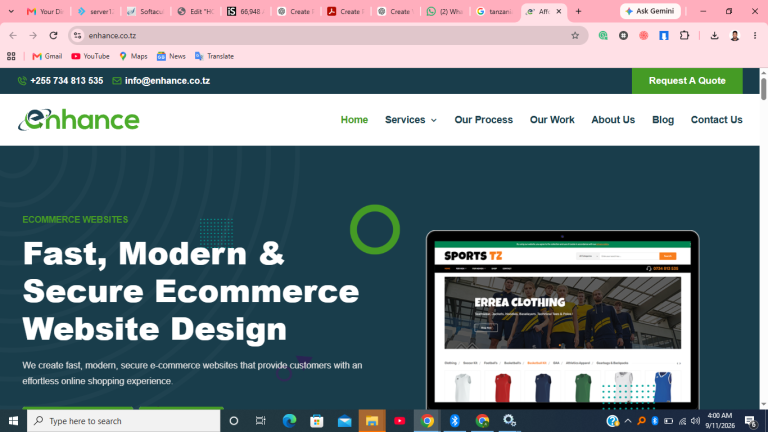The height and width of the screenshot is (432, 768).
Task: Open a new browser tab
Action: click(578, 11)
